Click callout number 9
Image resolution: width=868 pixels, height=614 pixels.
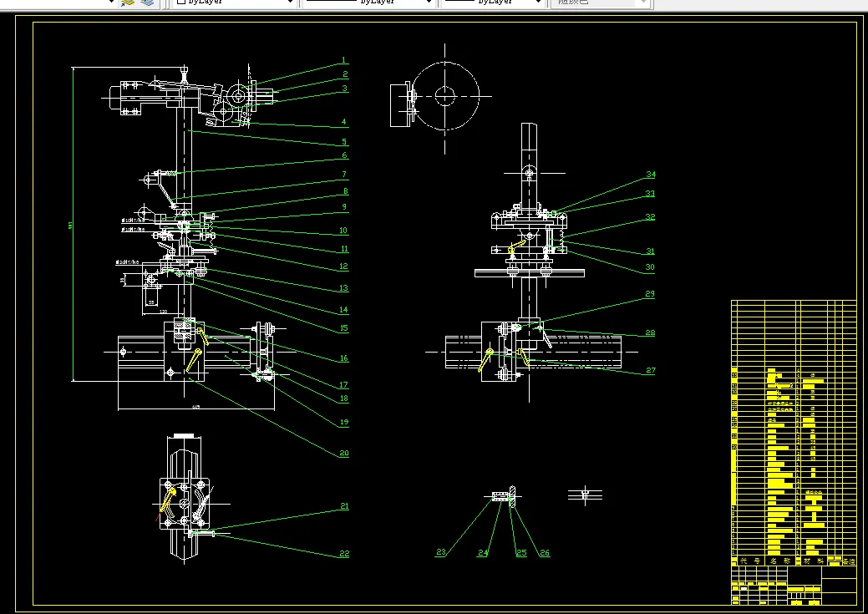344,207
